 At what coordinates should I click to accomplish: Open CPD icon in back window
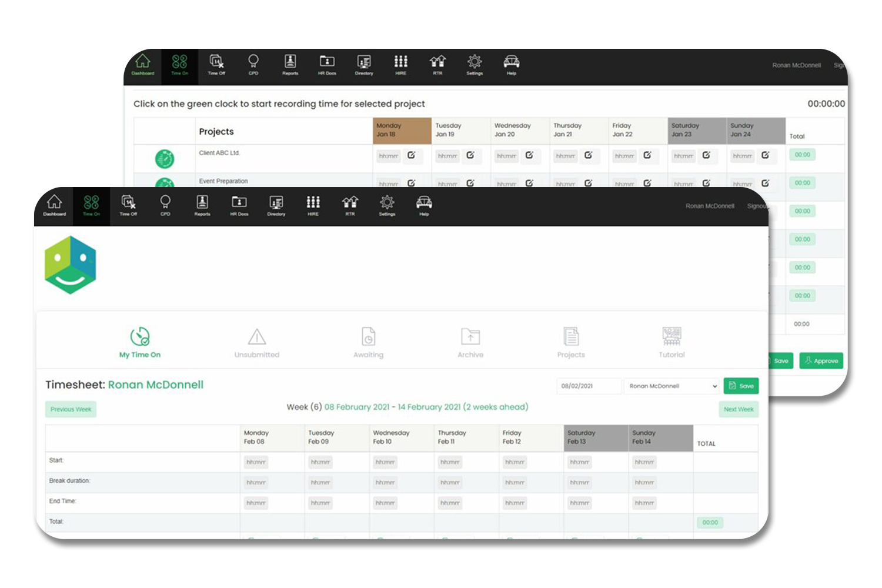(x=253, y=65)
